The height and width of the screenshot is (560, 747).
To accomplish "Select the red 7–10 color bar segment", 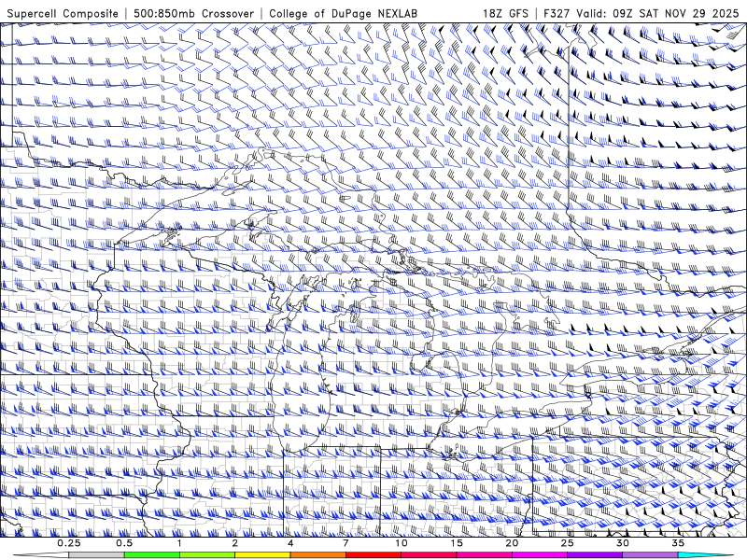I will coord(373,555).
